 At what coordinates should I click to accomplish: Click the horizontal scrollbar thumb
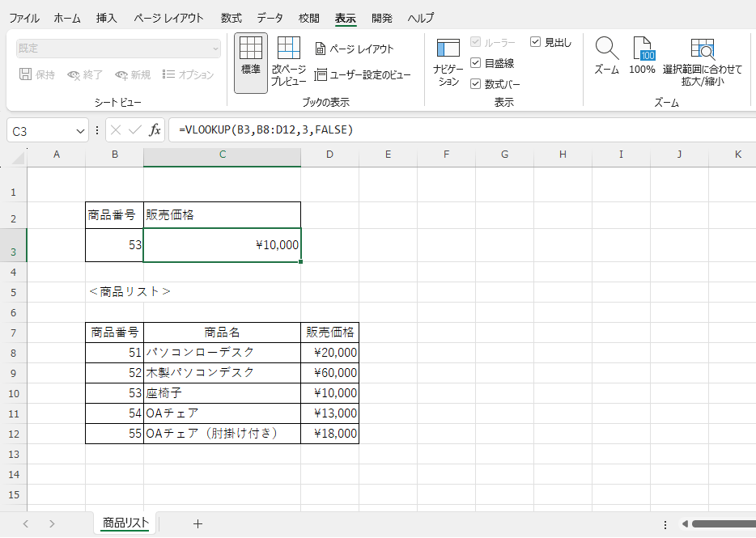(x=724, y=524)
